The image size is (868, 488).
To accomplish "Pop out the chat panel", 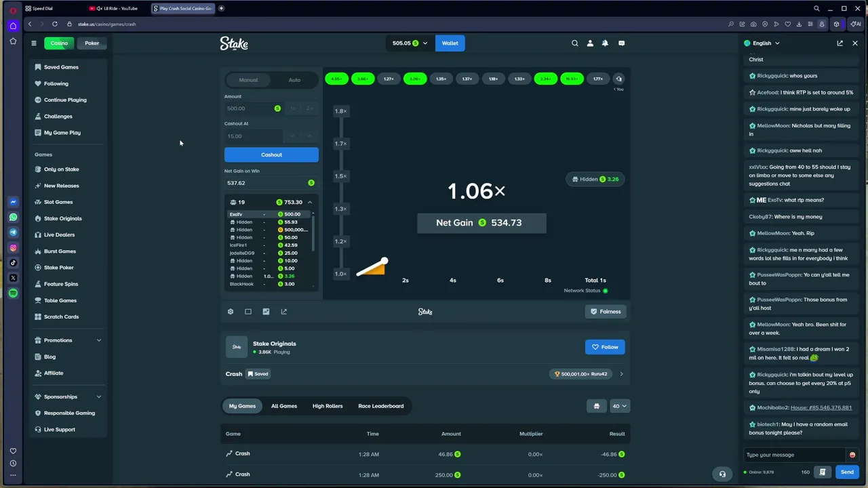I will click(x=840, y=43).
